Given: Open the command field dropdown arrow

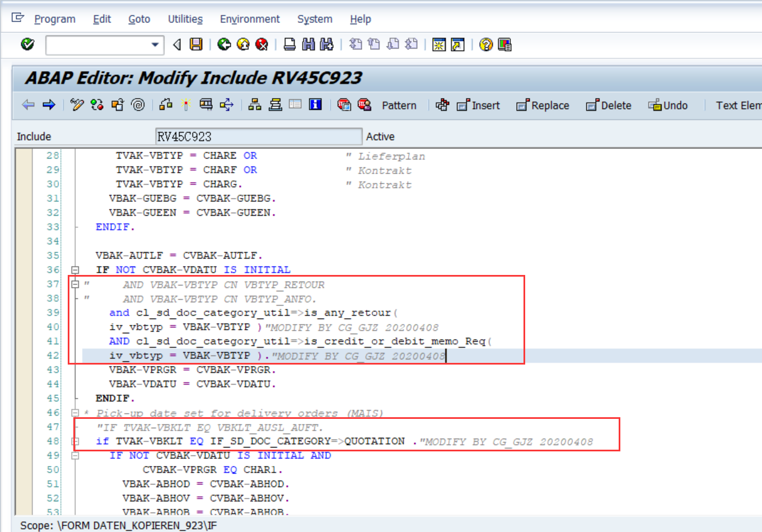Looking at the screenshot, I should pyautogui.click(x=155, y=44).
